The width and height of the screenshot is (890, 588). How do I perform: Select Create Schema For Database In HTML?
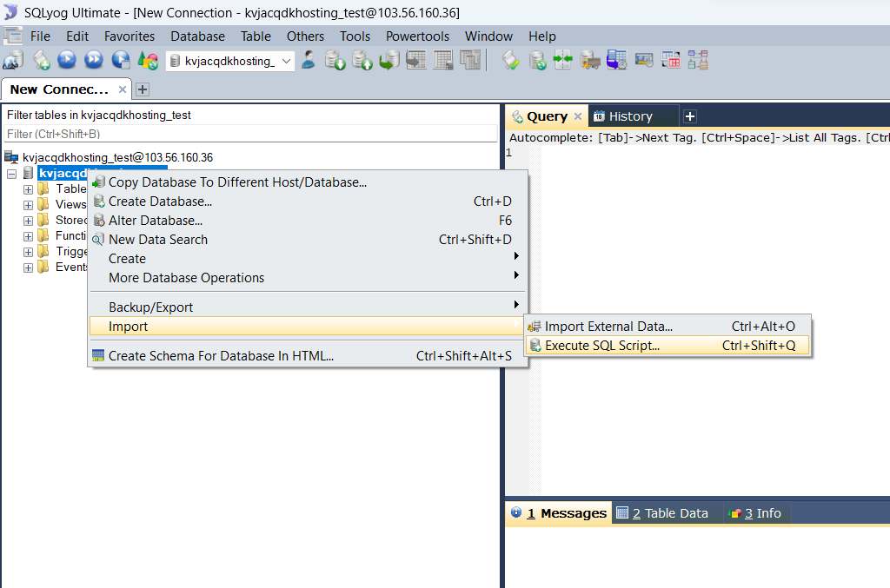click(x=308, y=356)
